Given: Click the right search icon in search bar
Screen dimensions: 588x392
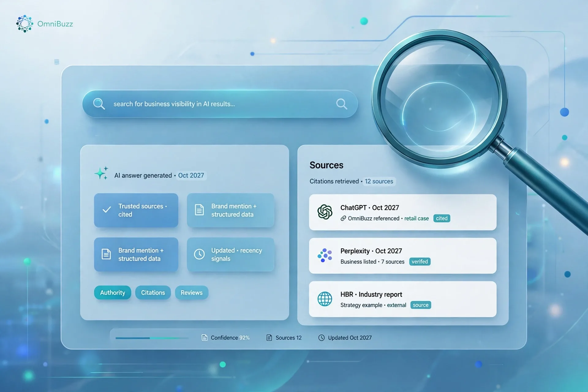Looking at the screenshot, I should pos(341,104).
